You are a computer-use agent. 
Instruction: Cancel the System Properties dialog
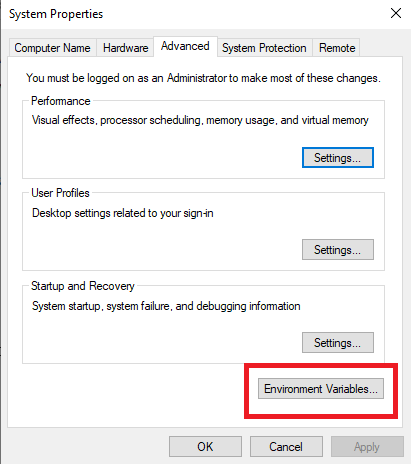286,446
